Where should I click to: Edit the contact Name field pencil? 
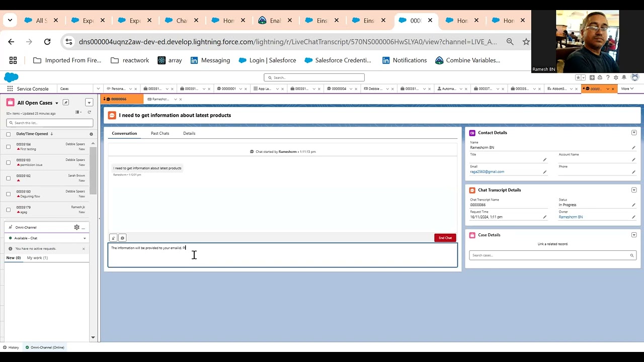tap(633, 148)
